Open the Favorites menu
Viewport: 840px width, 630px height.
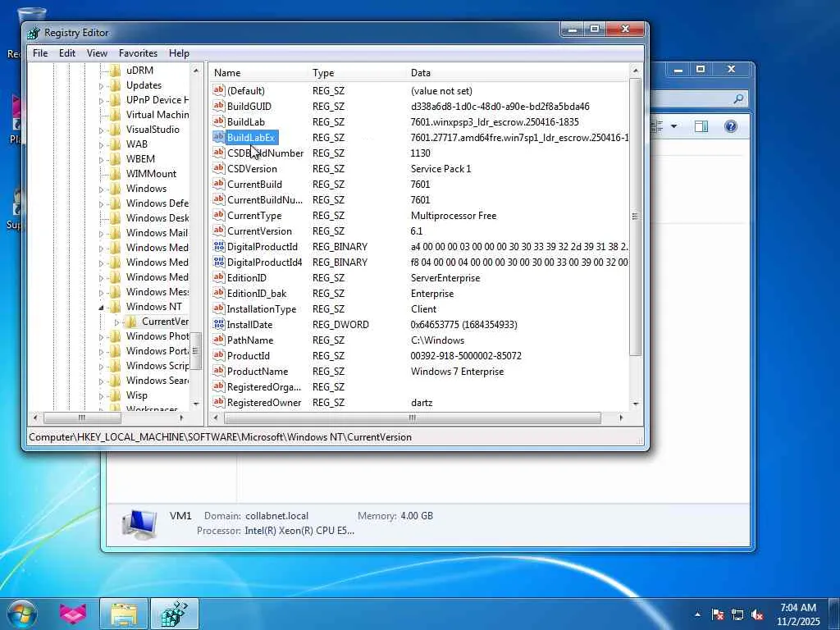click(x=138, y=53)
